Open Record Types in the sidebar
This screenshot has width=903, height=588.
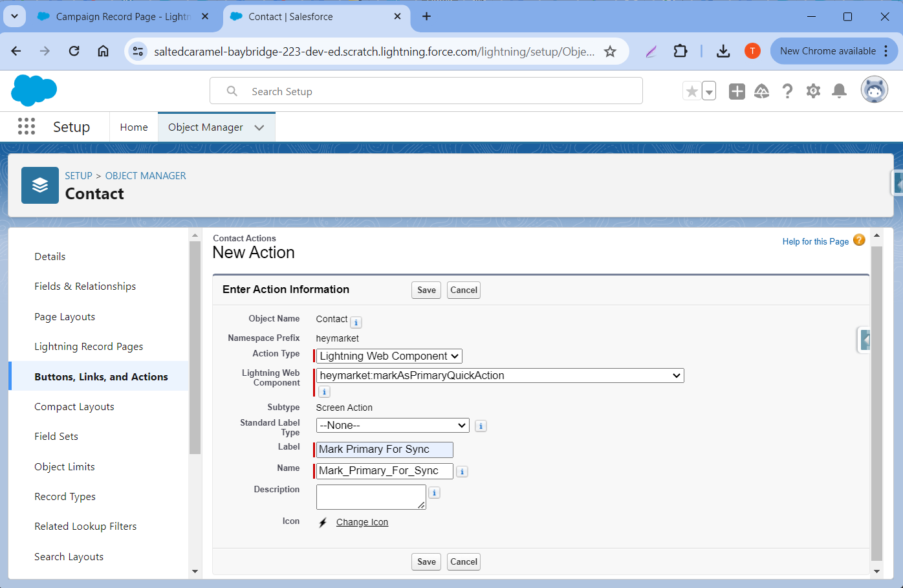[x=65, y=497]
